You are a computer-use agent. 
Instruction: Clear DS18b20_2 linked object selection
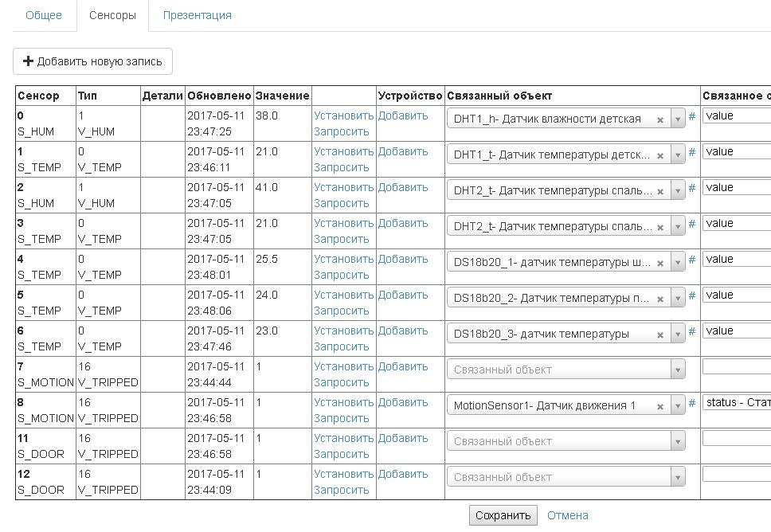click(x=660, y=299)
